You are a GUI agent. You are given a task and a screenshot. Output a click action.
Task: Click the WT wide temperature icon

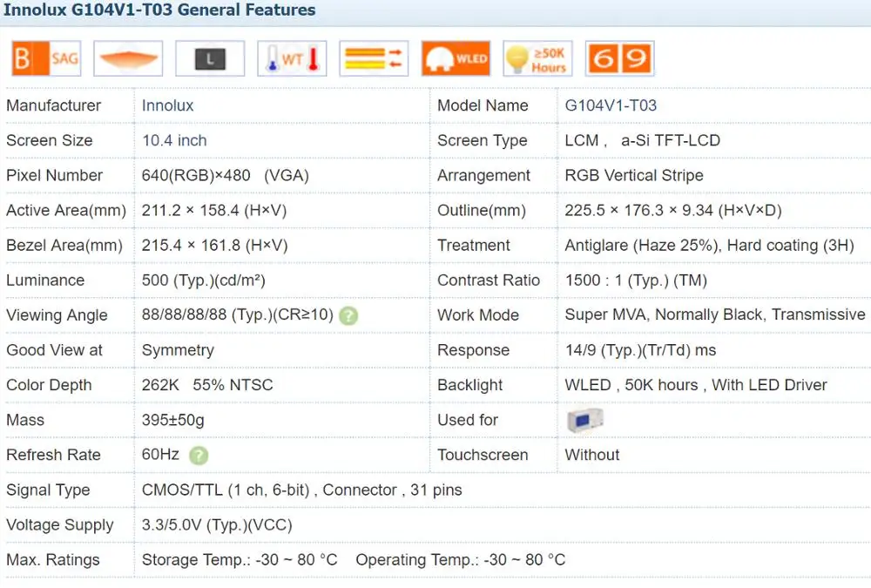[x=292, y=58]
